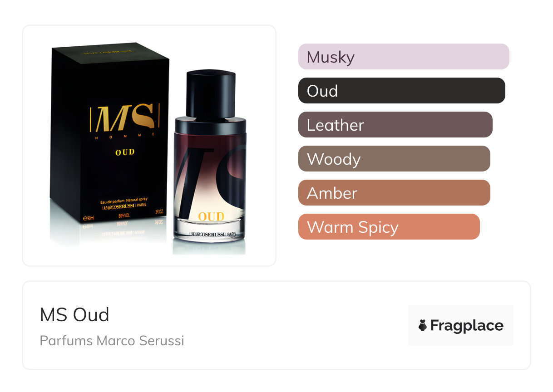
Task: Select the black Oud accord bar
Action: pos(402,91)
